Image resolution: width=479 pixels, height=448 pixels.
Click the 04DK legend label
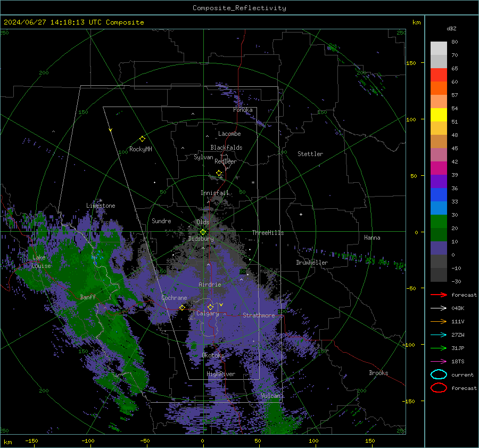458,308
